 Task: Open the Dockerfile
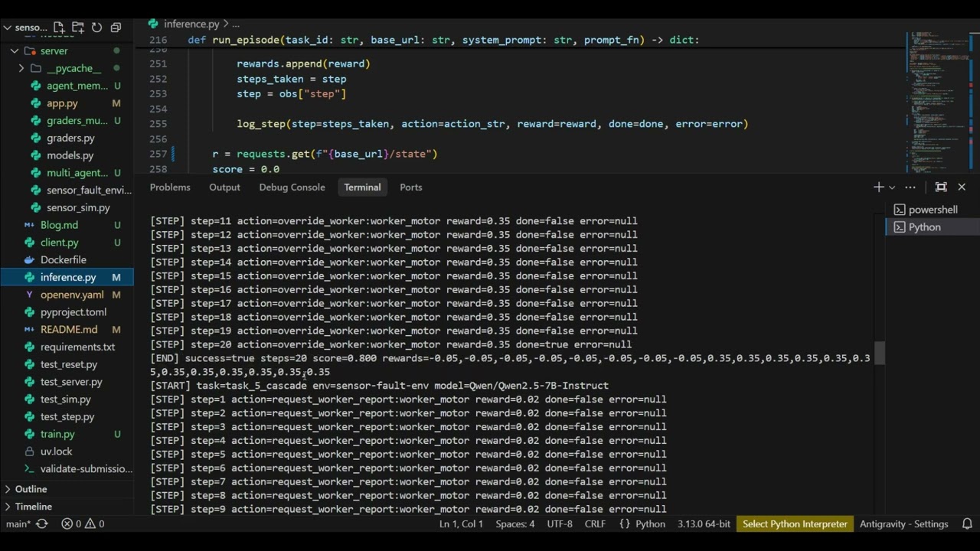pos(63,260)
